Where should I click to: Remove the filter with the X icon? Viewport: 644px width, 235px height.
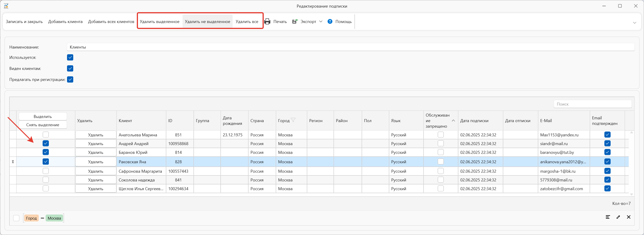point(629,217)
